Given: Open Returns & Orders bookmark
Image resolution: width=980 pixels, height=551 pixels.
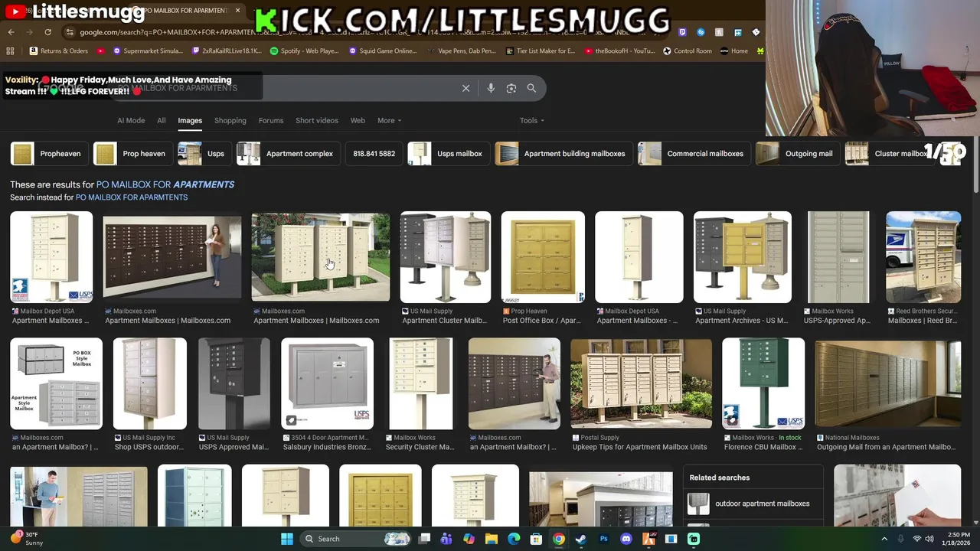Looking at the screenshot, I should coord(59,51).
